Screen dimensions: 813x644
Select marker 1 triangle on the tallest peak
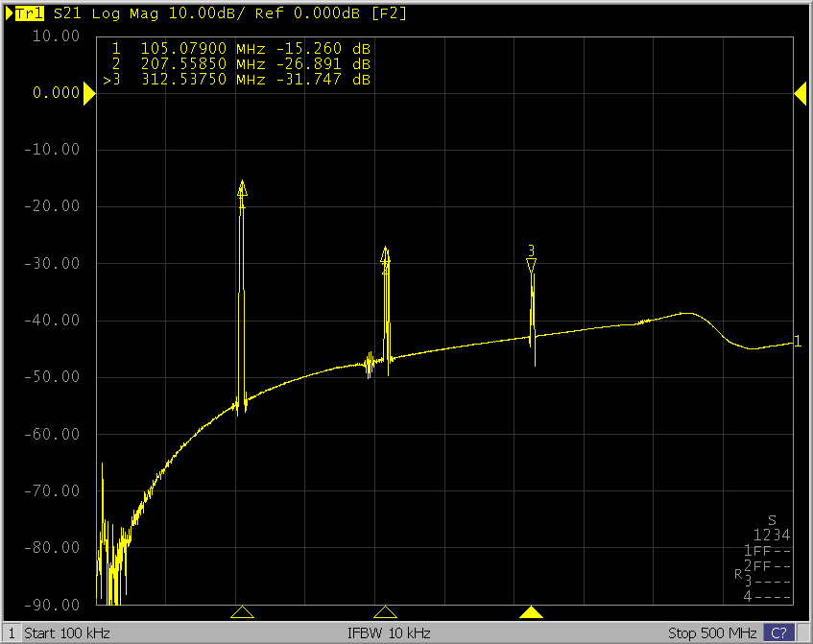pyautogui.click(x=242, y=189)
